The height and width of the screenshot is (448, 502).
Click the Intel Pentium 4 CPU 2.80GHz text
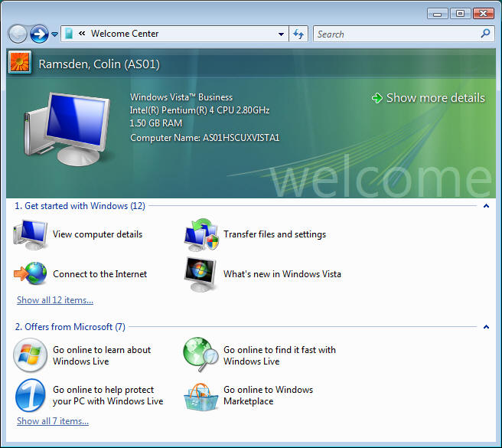click(x=200, y=110)
